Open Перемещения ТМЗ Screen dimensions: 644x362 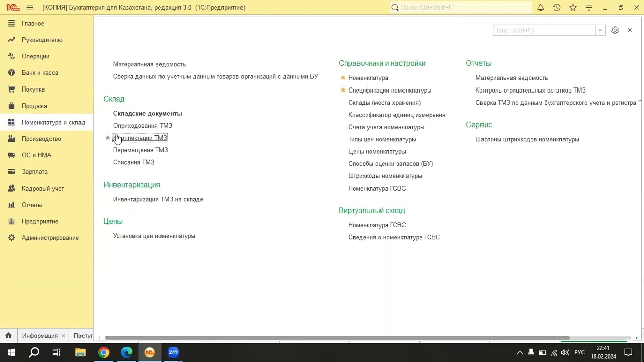140,150
